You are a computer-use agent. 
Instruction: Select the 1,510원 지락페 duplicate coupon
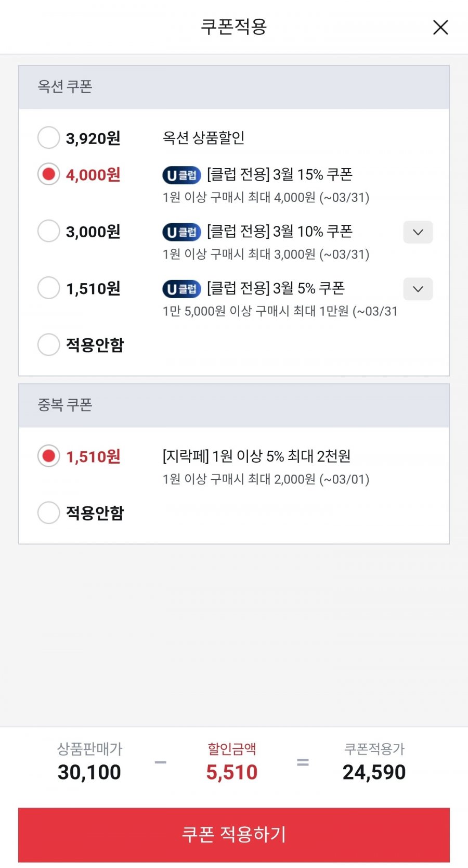(x=49, y=456)
